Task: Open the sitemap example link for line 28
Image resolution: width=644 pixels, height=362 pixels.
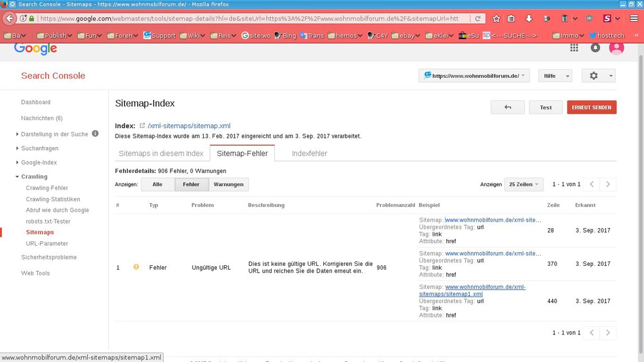Action: point(493,220)
